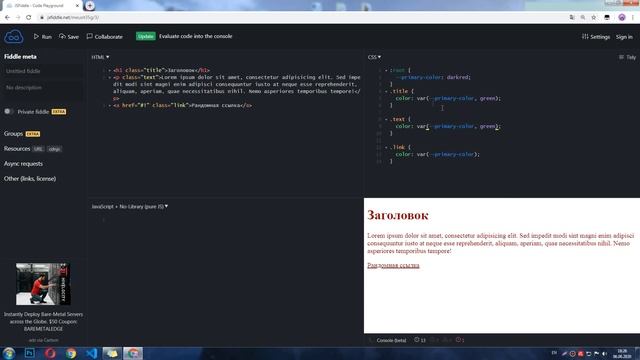
Task: Collapse the .title rule fold arrow
Action: (x=386, y=91)
